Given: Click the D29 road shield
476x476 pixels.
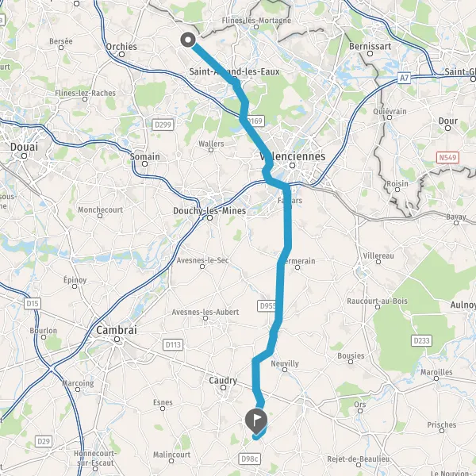Looking at the screenshot, I should point(44,441).
